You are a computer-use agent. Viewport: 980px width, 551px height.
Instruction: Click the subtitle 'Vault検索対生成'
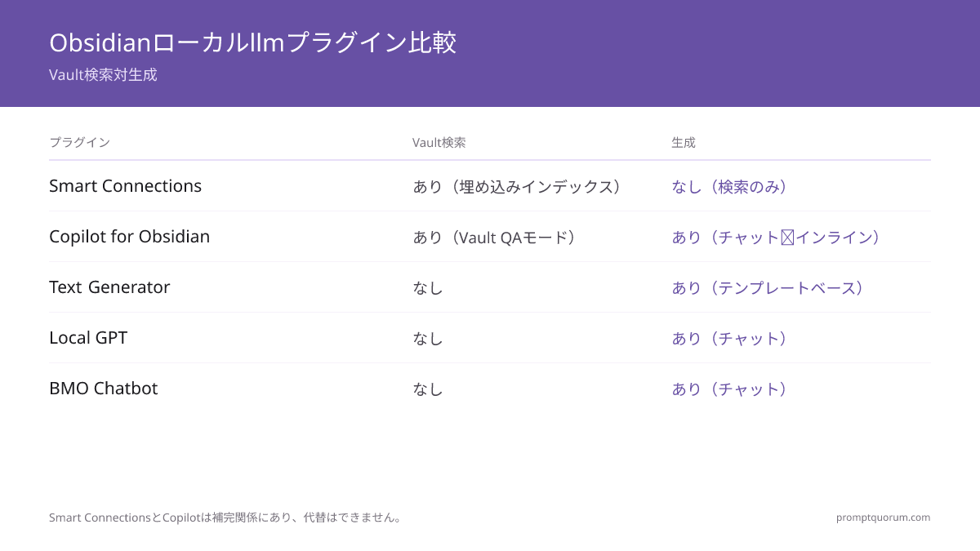coord(103,75)
